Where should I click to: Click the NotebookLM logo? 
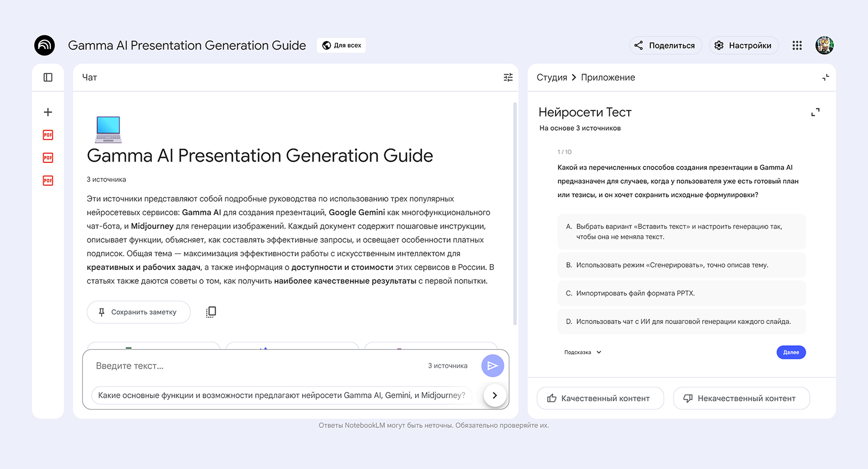(45, 45)
